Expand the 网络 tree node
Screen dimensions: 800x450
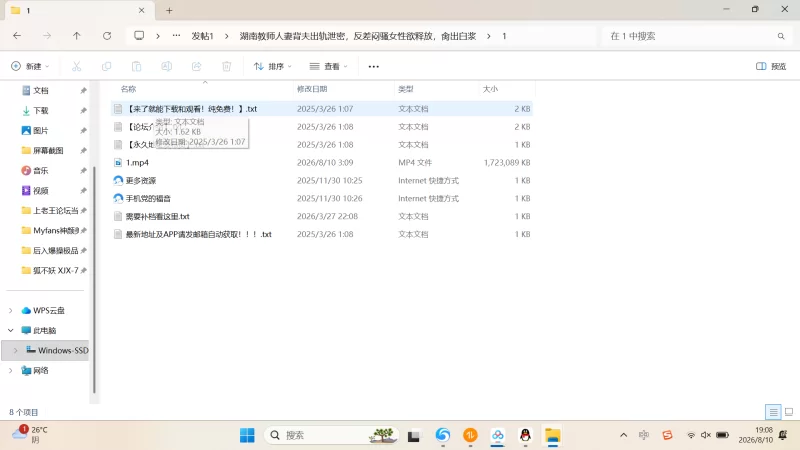11,370
